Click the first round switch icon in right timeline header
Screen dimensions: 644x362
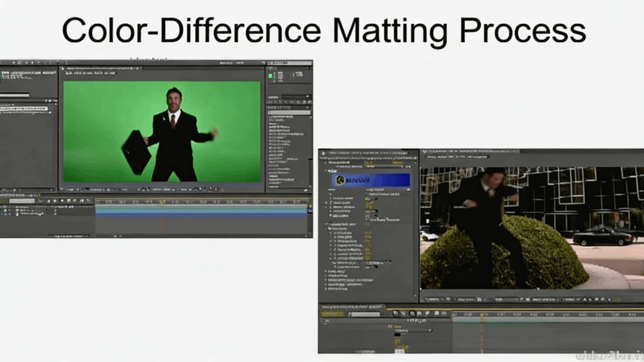(x=395, y=314)
